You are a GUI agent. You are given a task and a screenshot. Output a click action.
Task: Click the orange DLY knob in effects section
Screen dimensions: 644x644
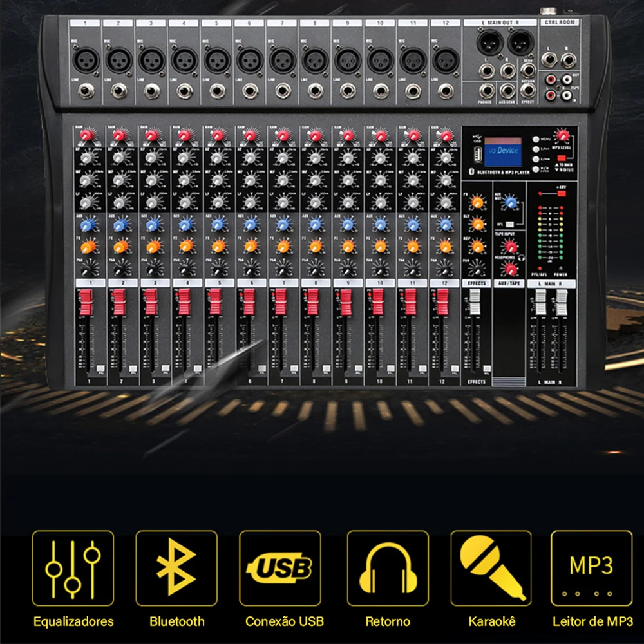(477, 224)
